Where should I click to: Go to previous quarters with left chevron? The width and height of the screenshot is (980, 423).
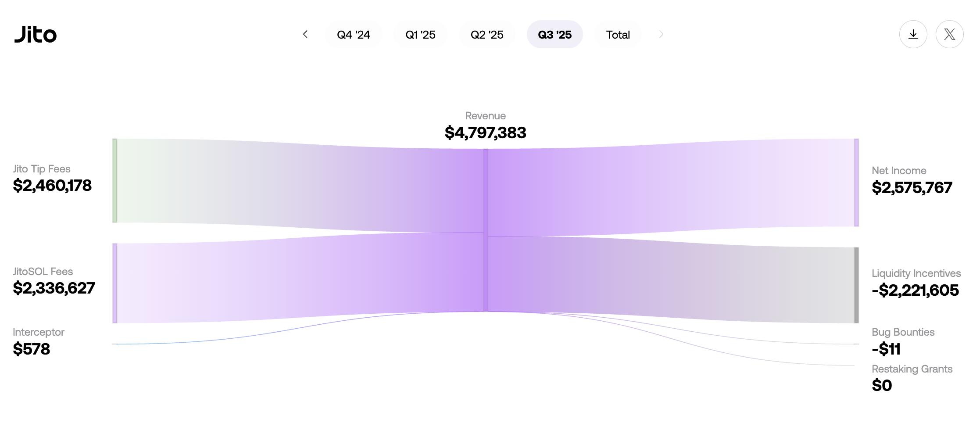pyautogui.click(x=305, y=34)
